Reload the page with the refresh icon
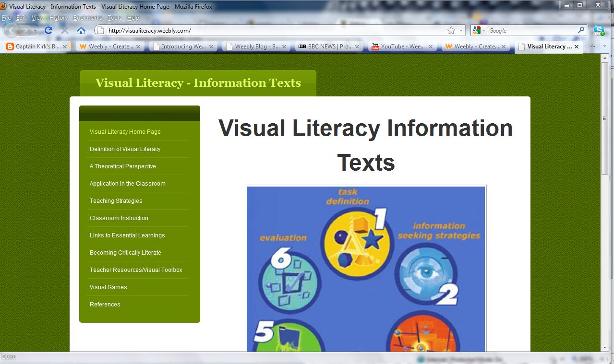This screenshot has width=614, height=364. tap(48, 30)
